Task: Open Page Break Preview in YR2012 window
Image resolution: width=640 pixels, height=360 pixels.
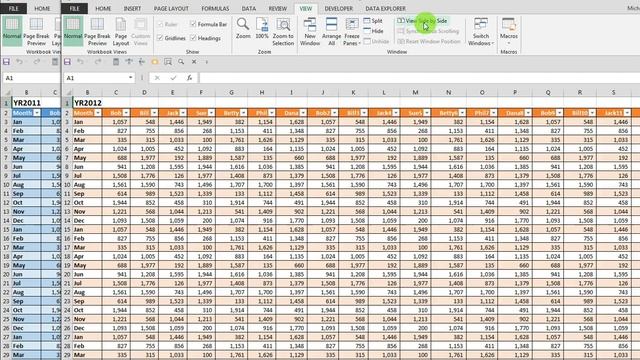Action: point(97,32)
